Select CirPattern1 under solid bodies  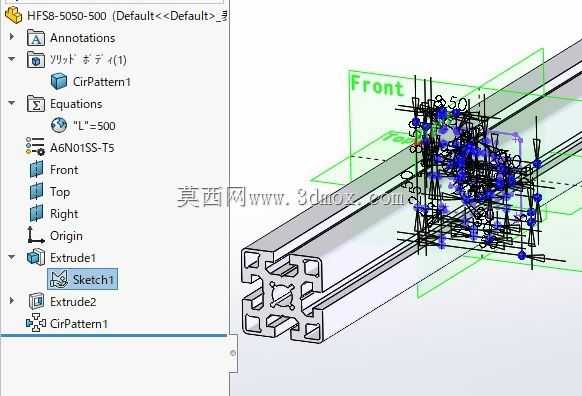[x=102, y=82]
